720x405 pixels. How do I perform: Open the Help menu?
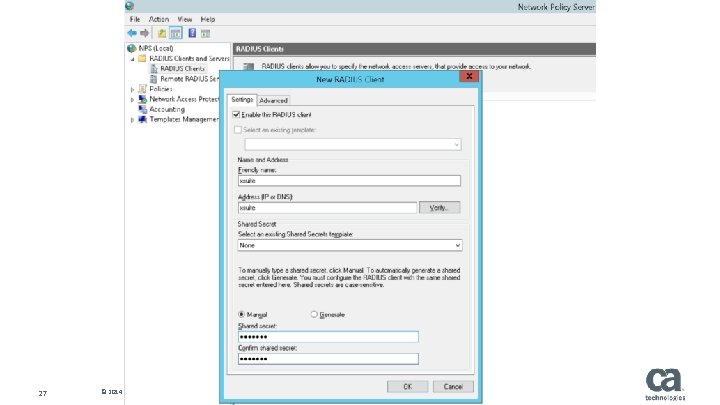tap(208, 19)
